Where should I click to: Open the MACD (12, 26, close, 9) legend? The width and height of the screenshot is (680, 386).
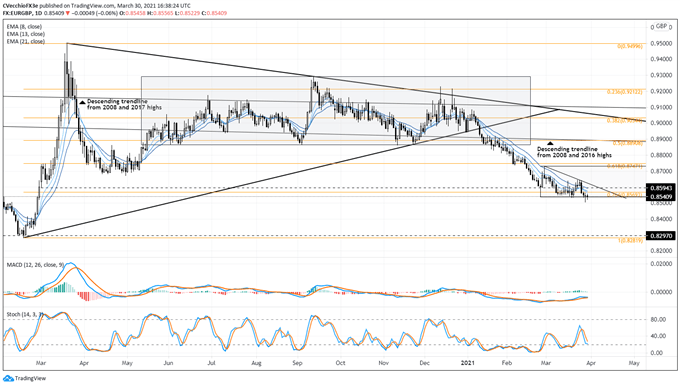(x=36, y=265)
